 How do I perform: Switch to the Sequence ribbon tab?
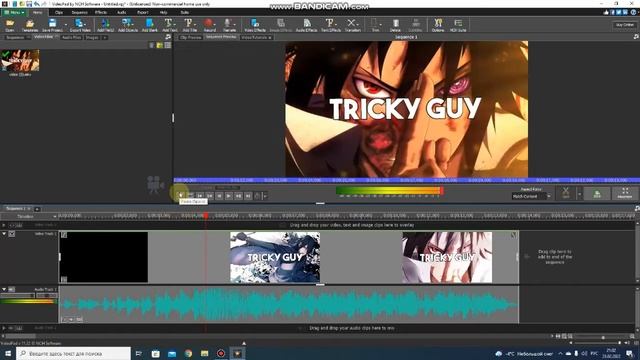point(80,12)
